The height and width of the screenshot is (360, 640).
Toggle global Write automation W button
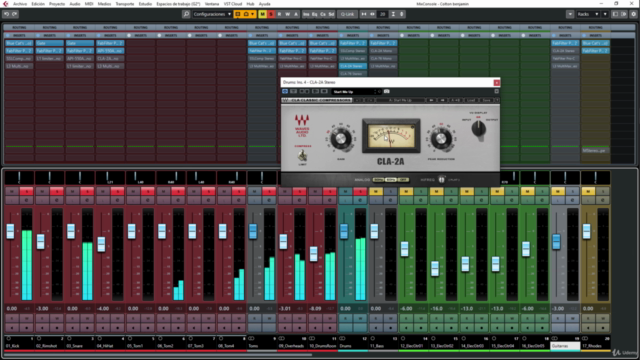click(x=288, y=14)
